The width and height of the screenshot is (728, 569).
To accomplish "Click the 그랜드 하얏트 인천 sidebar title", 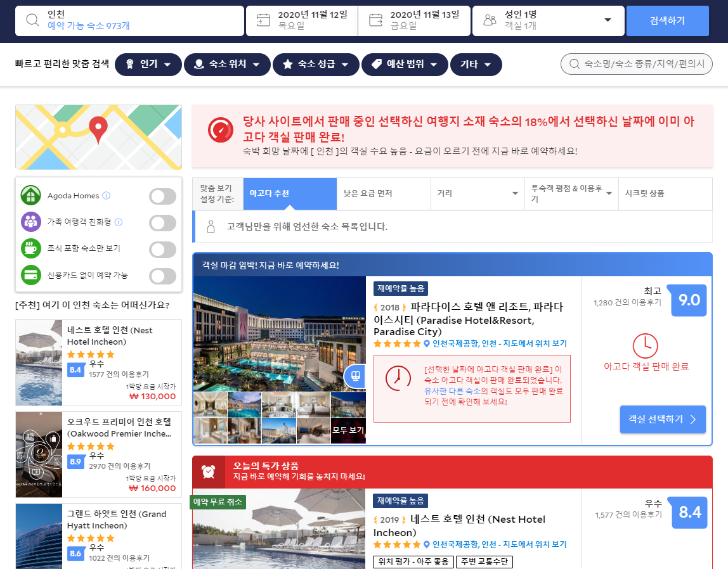I will tap(117, 520).
